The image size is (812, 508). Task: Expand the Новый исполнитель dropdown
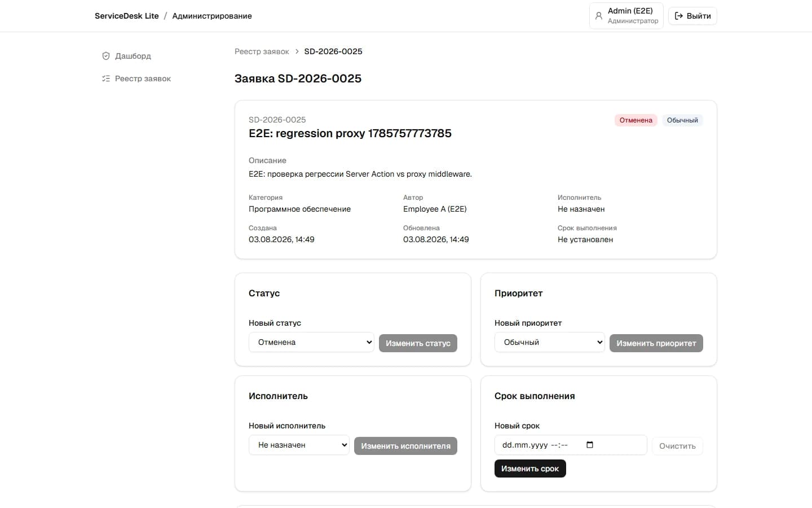[299, 445]
